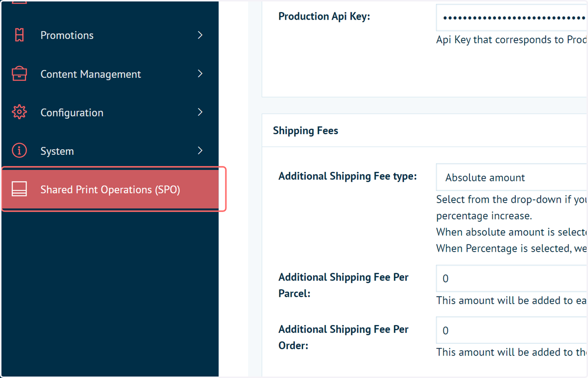Click the Shared Print Operations icon
Image resolution: width=588 pixels, height=378 pixels.
(19, 189)
